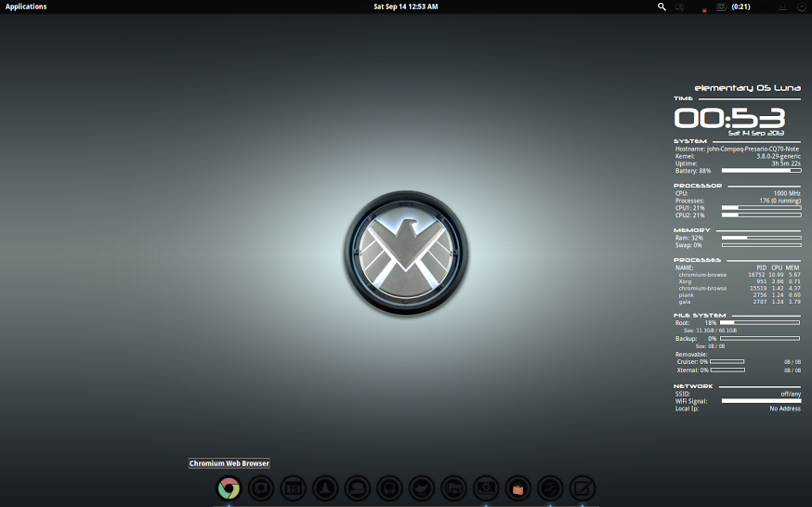Click the 'elementary OS Luna' title
Image resolution: width=812 pixels, height=507 pixels.
(747, 88)
